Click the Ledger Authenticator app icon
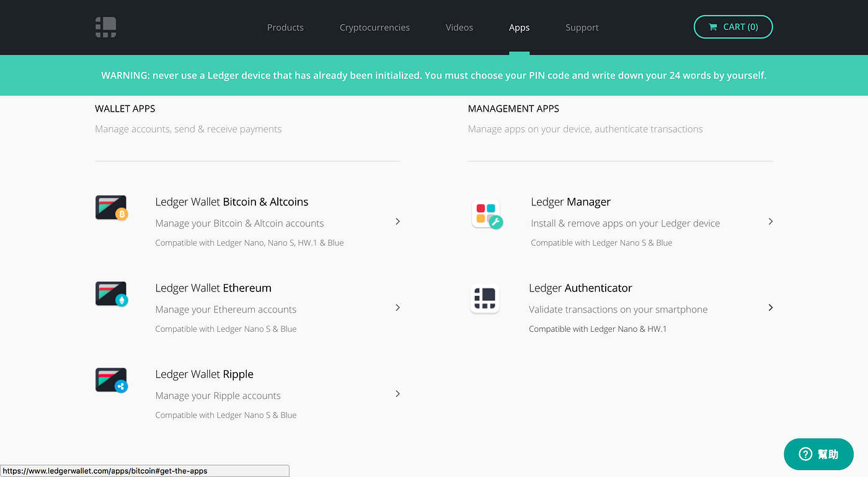 point(485,298)
